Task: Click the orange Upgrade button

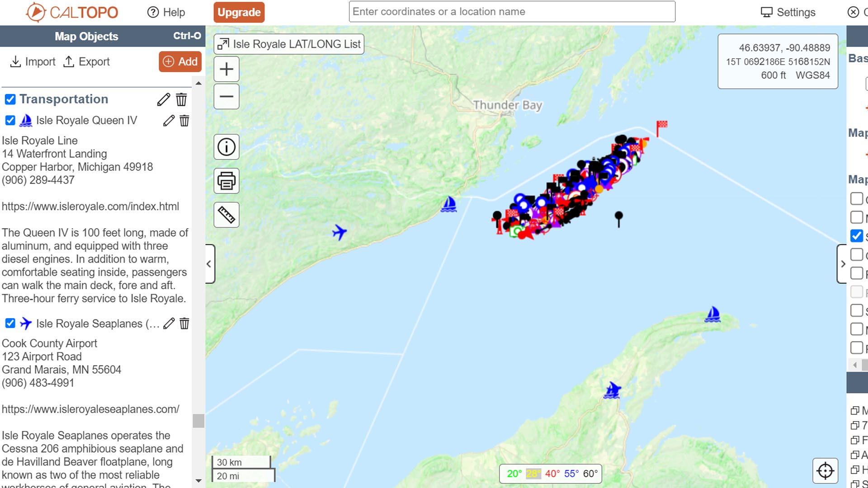Action: click(x=239, y=12)
